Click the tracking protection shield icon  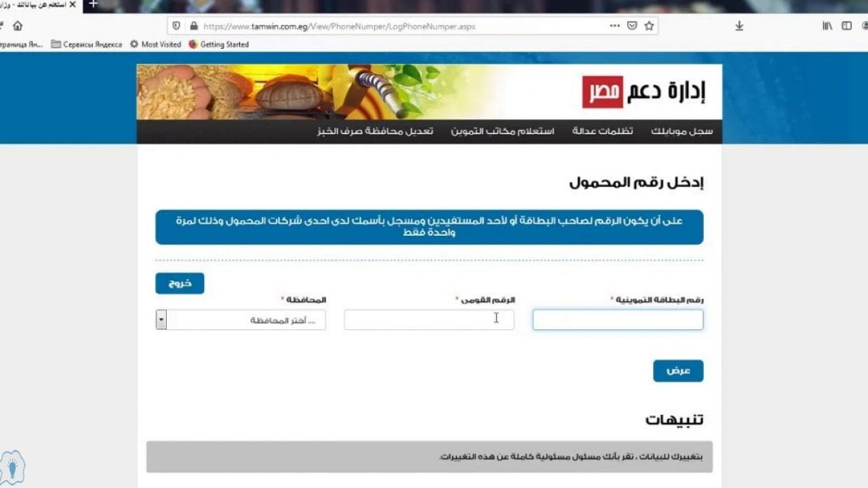click(x=176, y=26)
